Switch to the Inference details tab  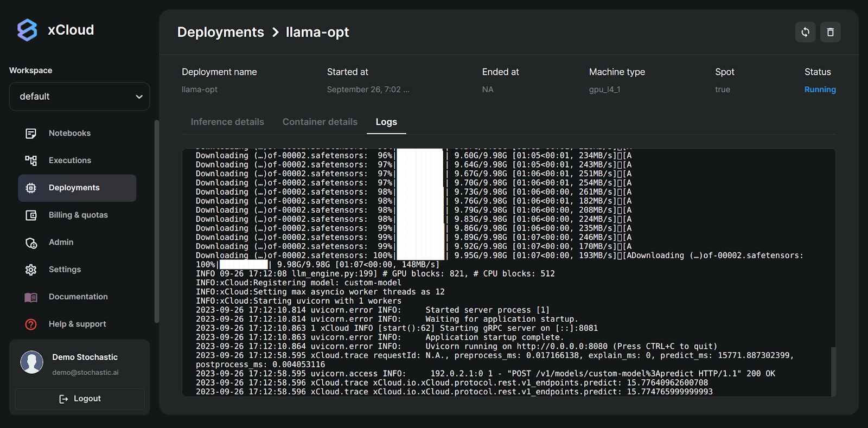click(x=227, y=122)
